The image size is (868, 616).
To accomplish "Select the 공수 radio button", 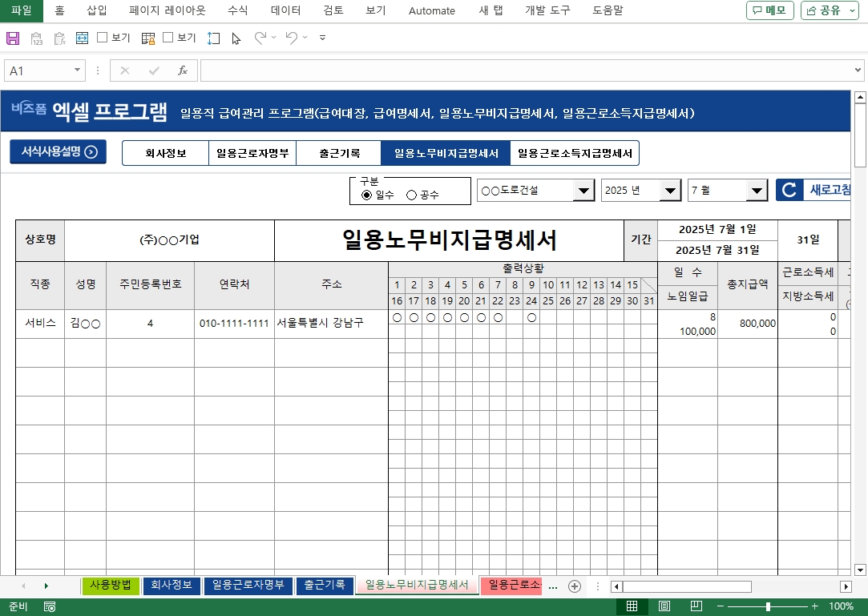I will [412, 195].
